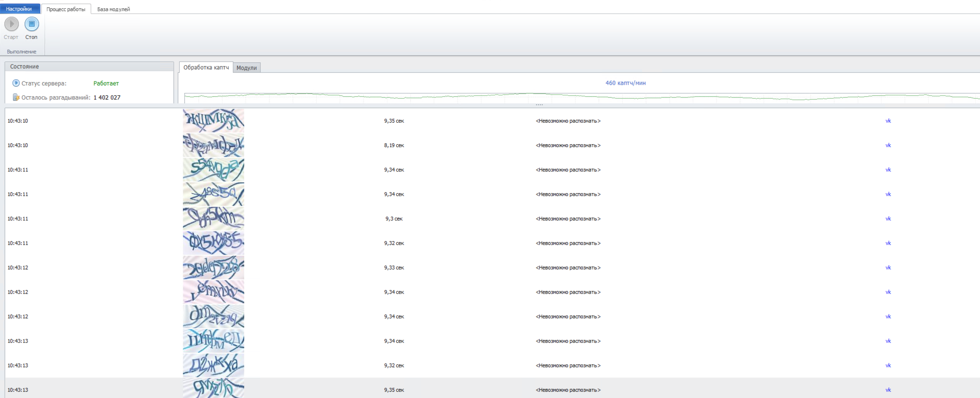The height and width of the screenshot is (398, 980).
Task: Select the Обработка каптч tab
Action: [x=206, y=67]
